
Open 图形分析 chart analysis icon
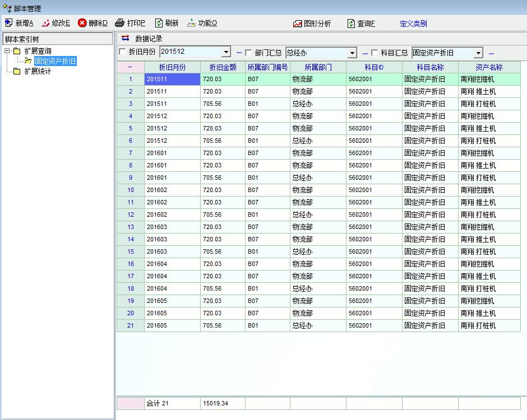click(297, 24)
